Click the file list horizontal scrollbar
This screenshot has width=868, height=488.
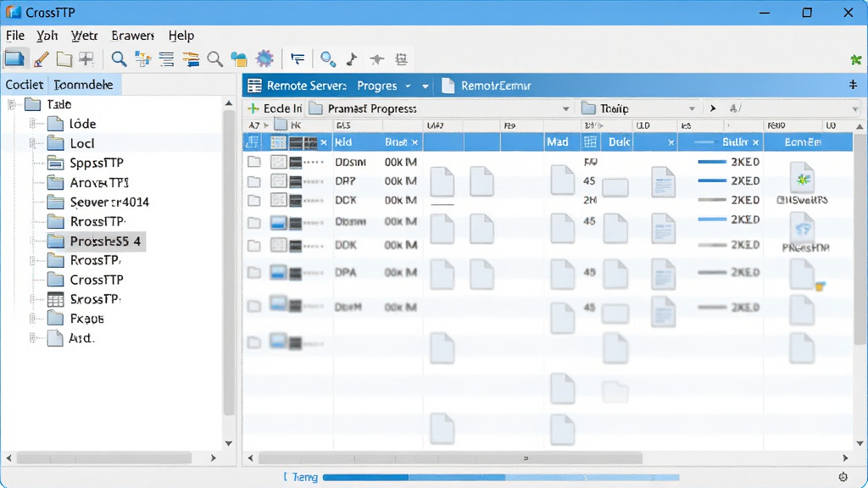pos(451,458)
